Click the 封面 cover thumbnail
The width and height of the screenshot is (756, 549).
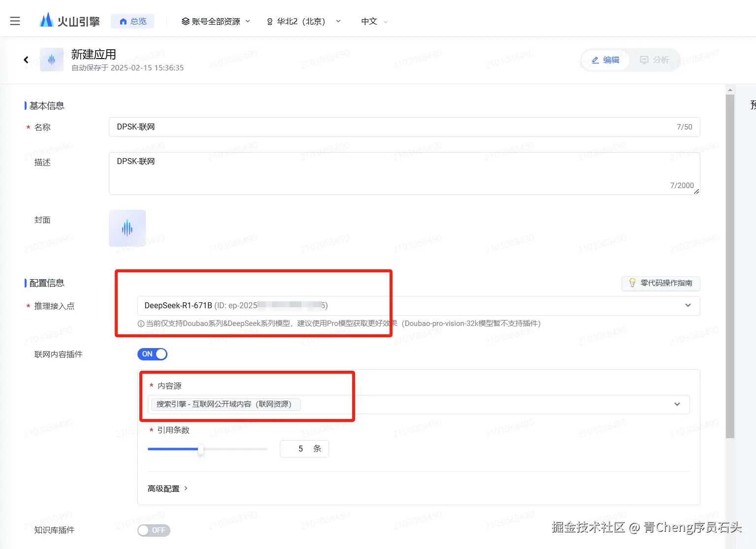point(127,228)
